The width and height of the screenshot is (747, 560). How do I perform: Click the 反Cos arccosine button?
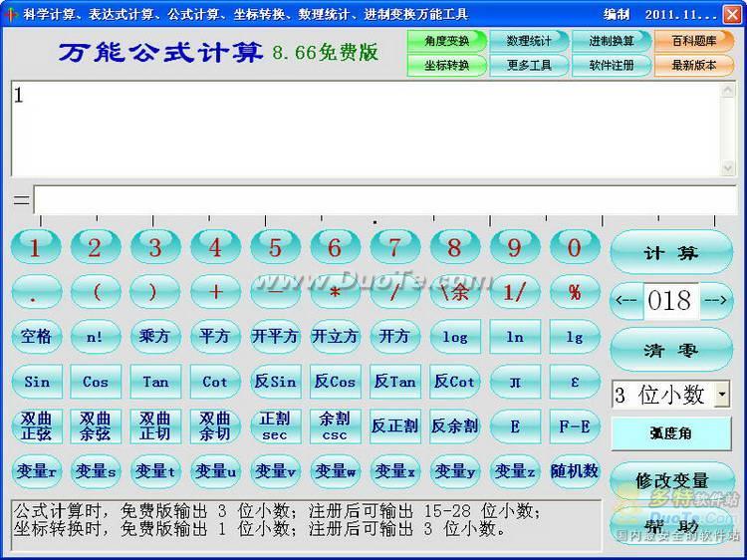pyautogui.click(x=335, y=382)
